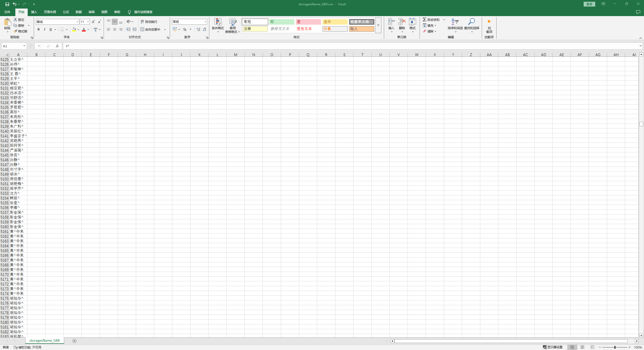
Task: Switch to the Formulas (公式) tab
Action: pyautogui.click(x=66, y=12)
